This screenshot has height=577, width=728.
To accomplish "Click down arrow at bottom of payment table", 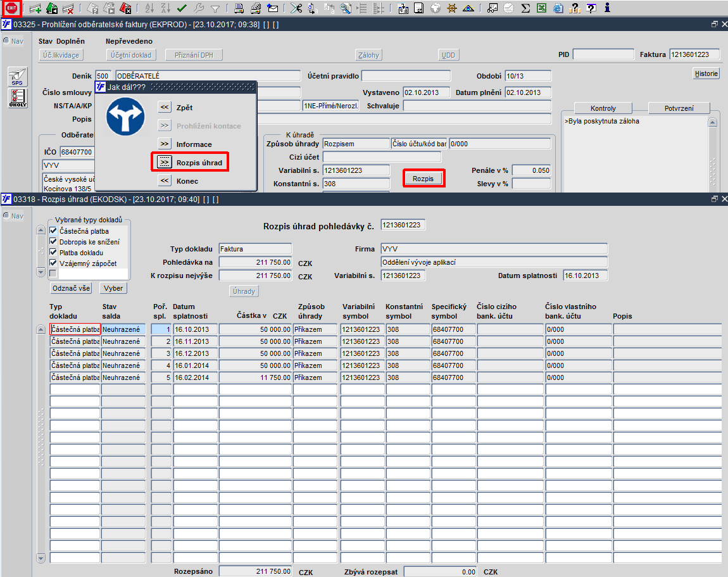I will click(41, 558).
